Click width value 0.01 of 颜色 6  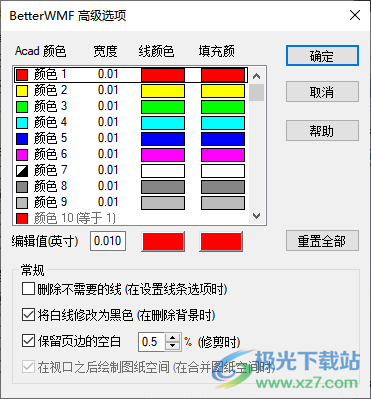pos(108,154)
